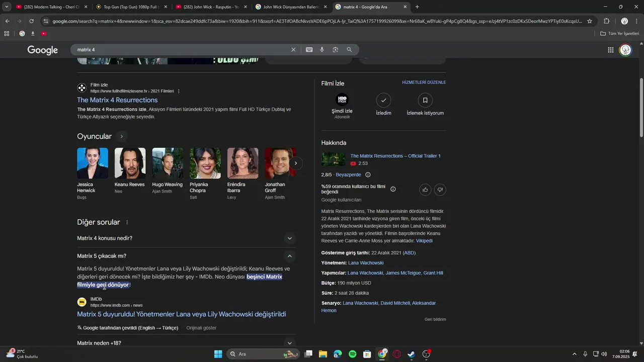Open the Lana Wachowski director link
644x362 pixels.
click(x=366, y=263)
